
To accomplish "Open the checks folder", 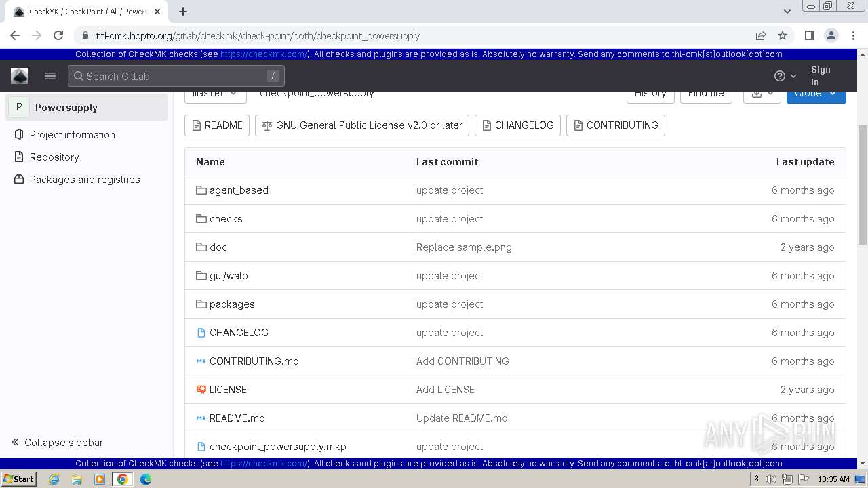I will click(226, 218).
